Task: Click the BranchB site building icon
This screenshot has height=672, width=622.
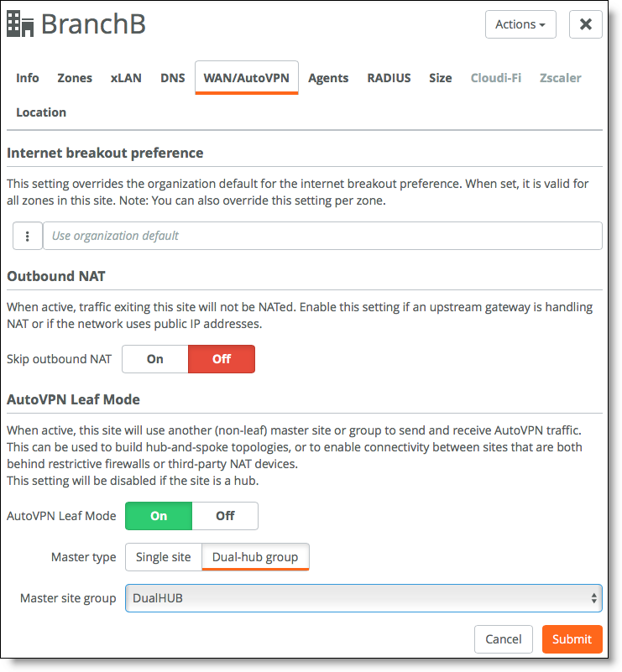Action: point(20,24)
